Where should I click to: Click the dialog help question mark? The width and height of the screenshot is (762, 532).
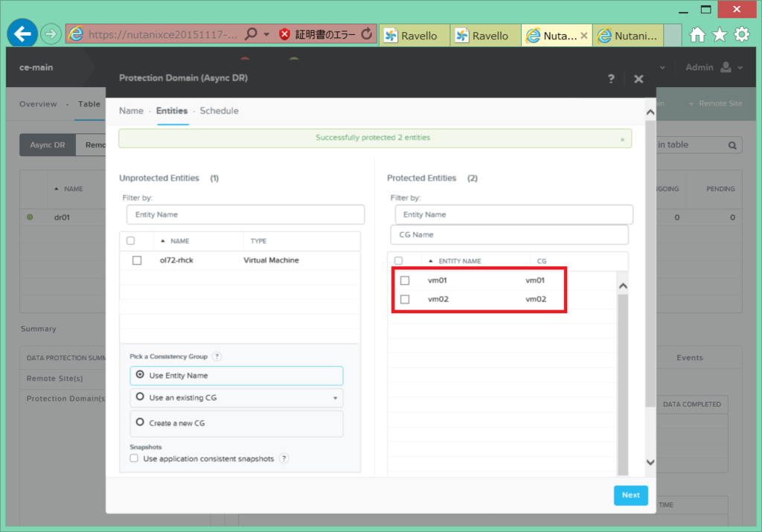611,79
